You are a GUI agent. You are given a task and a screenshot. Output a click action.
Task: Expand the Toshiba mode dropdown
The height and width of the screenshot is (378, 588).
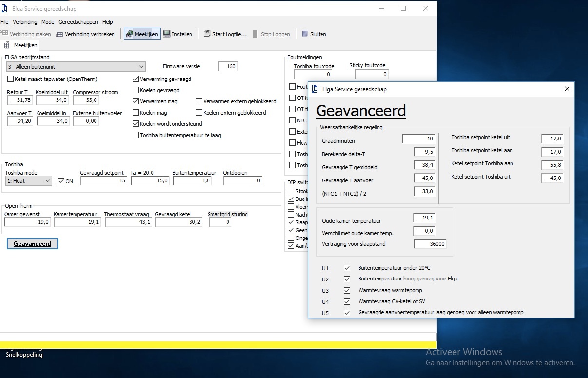[47, 181]
